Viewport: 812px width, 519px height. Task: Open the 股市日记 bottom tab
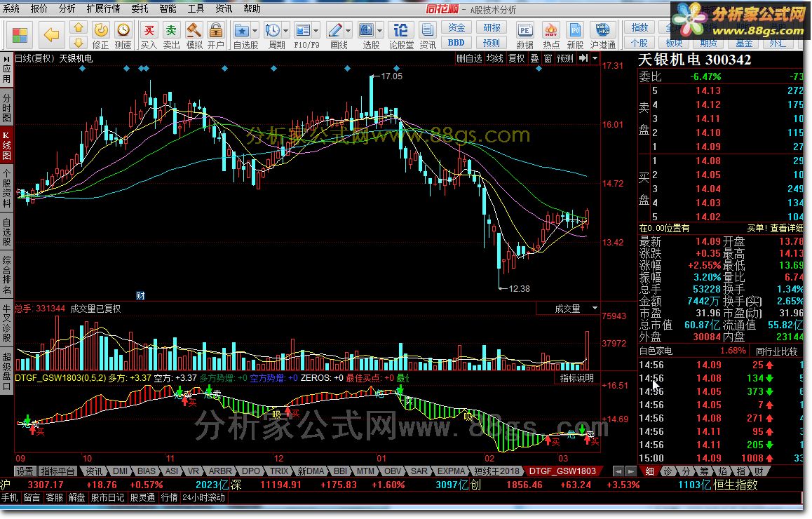107,497
